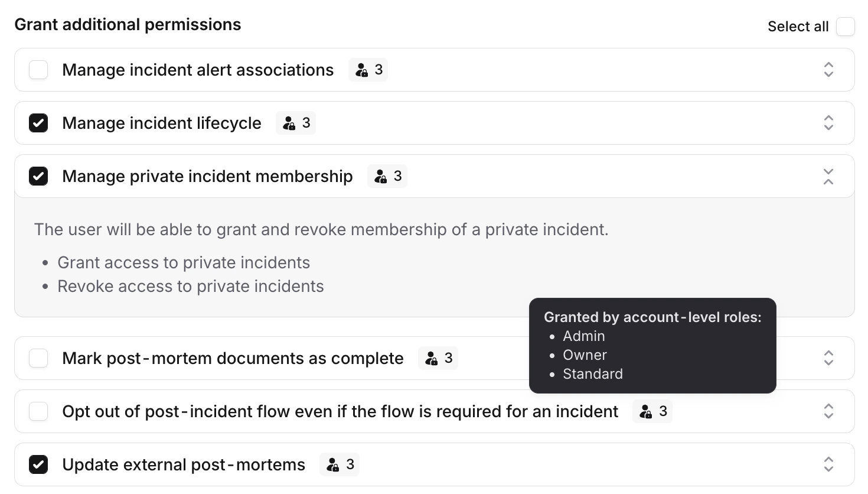Click the role badge on the post-incident flow opt-out row
The image size is (868, 494).
(652, 411)
